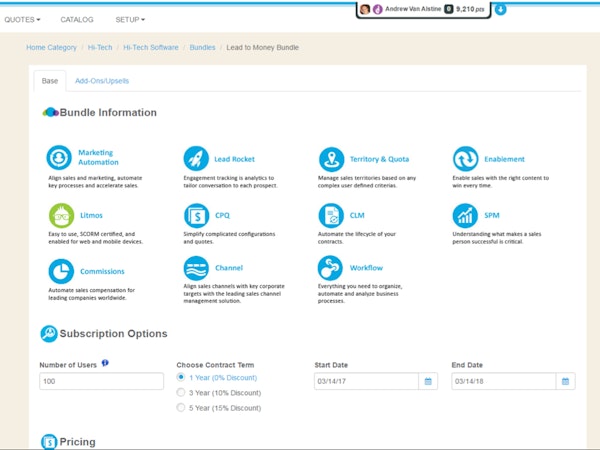This screenshot has width=600, height=450.
Task: Click the CPQ dollar document icon
Action: (x=196, y=215)
